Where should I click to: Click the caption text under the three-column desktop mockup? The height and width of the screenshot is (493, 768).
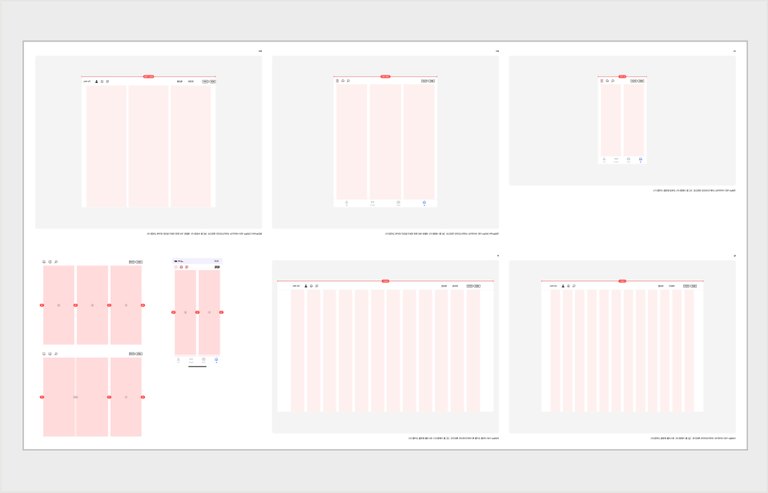click(204, 234)
